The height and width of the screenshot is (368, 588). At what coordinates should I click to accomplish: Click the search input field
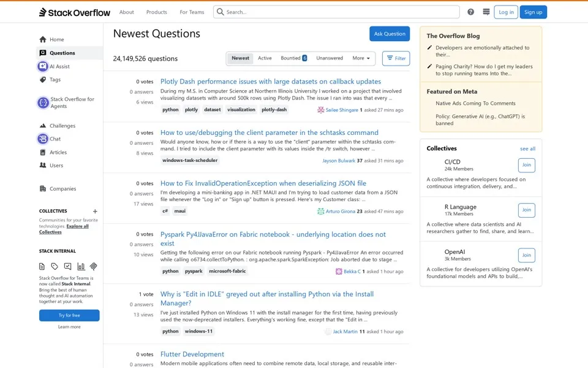[x=336, y=12]
